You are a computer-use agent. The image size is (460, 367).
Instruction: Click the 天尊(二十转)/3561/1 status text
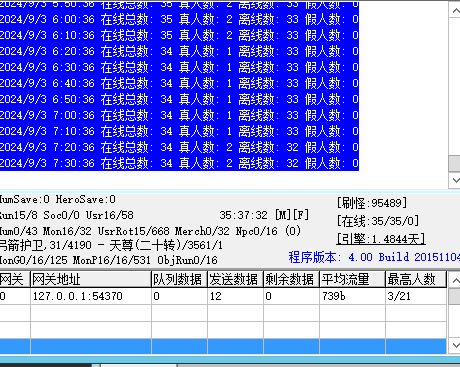(x=166, y=246)
